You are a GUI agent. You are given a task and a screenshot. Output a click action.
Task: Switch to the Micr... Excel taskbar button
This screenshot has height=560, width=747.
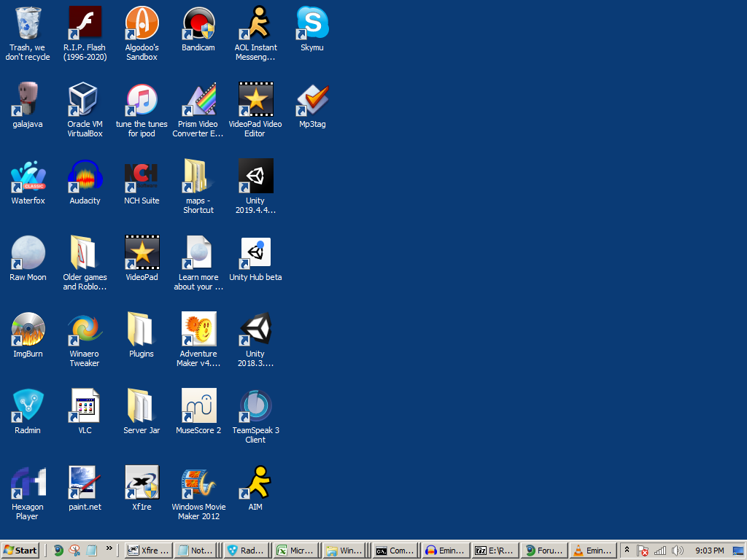297,551
